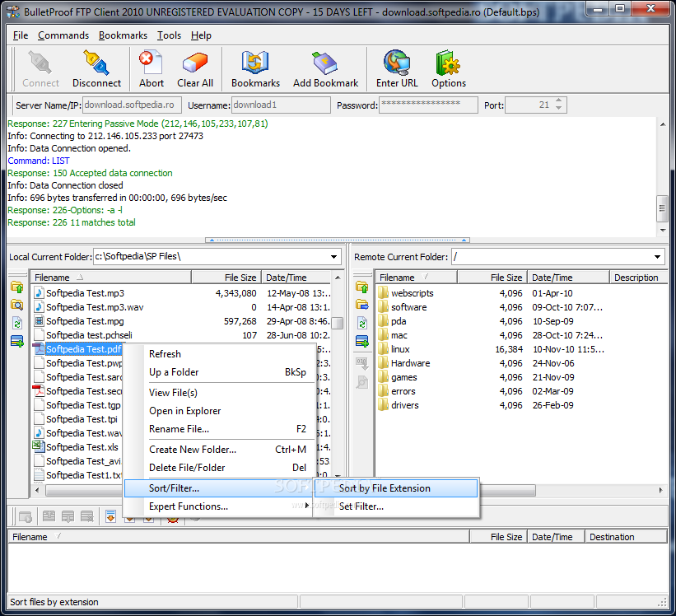Screen dimensions: 676x616
Task: Decrease Port value with down arrow
Action: pos(559,108)
